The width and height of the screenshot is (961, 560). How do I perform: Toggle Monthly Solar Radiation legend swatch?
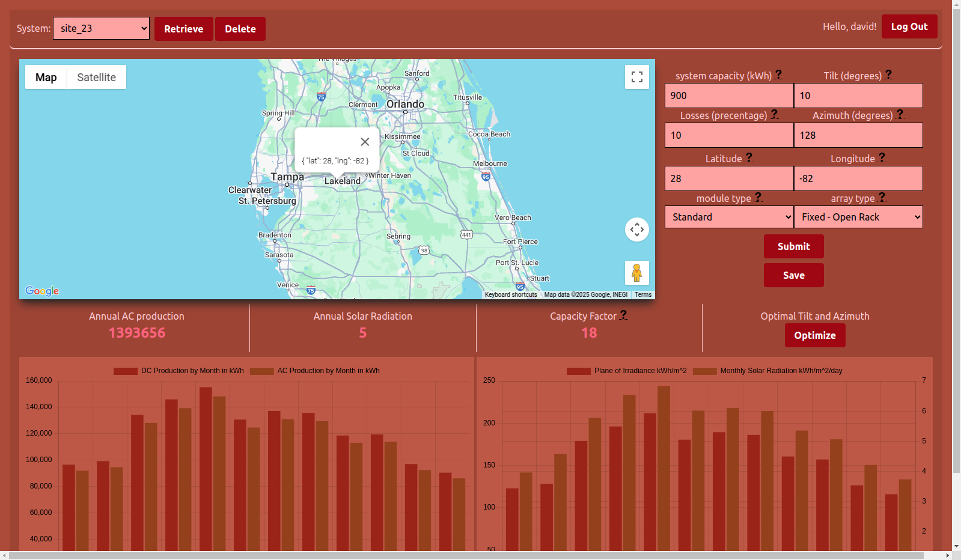pos(705,371)
